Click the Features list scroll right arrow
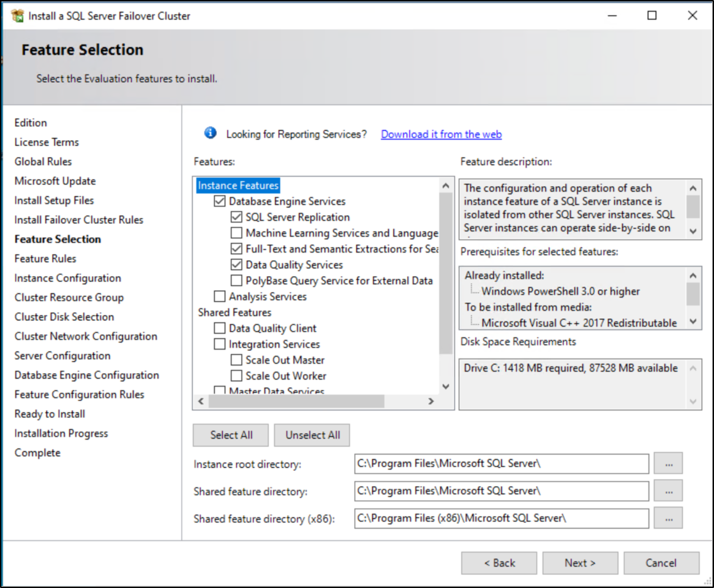 (x=431, y=401)
